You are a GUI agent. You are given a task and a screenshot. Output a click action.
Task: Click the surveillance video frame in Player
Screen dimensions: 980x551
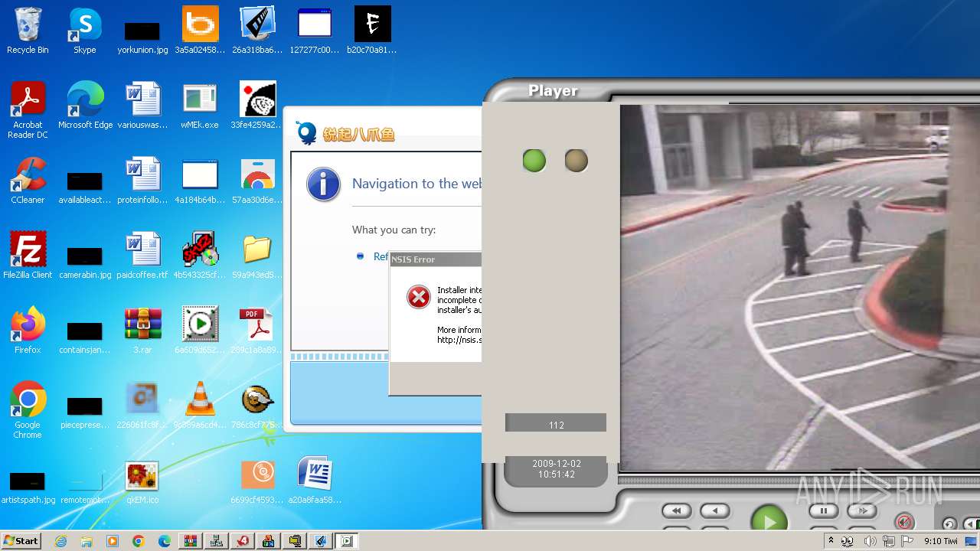click(799, 288)
